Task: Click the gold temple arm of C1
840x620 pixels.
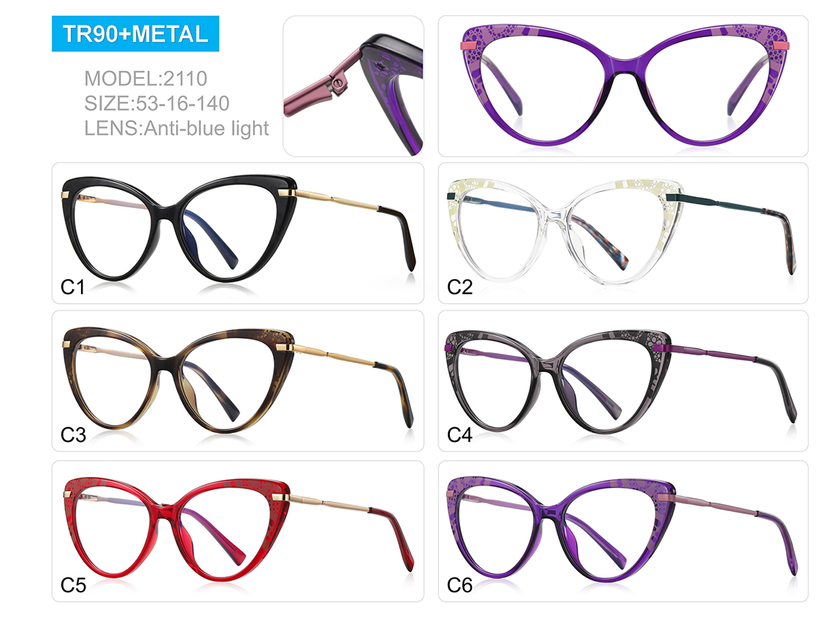Action: coord(337,201)
